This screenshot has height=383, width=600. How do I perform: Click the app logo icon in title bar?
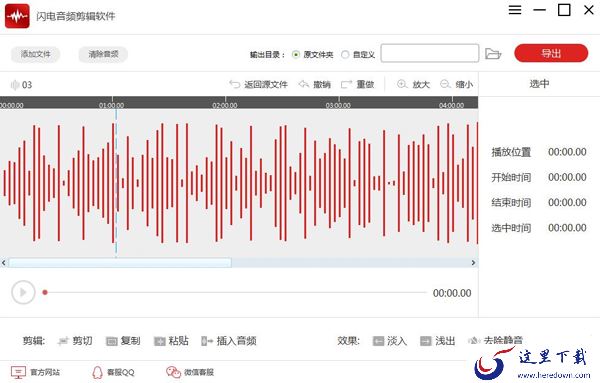17,16
